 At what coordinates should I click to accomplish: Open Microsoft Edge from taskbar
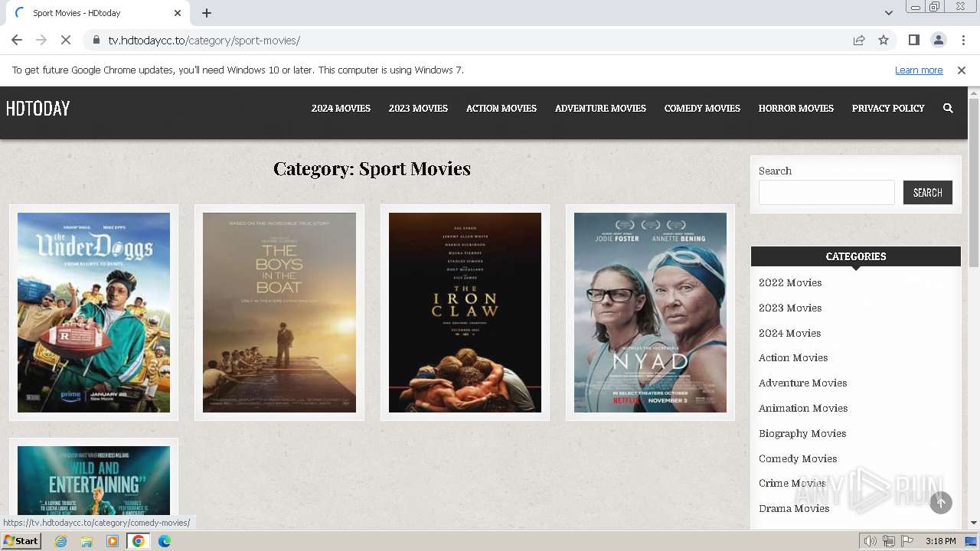coord(164,541)
